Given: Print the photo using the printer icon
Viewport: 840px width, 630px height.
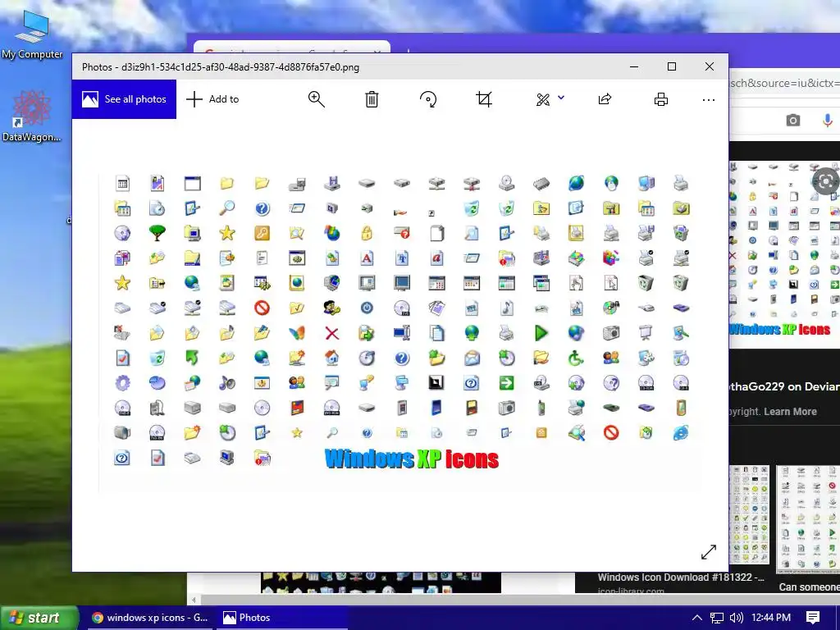Looking at the screenshot, I should [x=661, y=99].
